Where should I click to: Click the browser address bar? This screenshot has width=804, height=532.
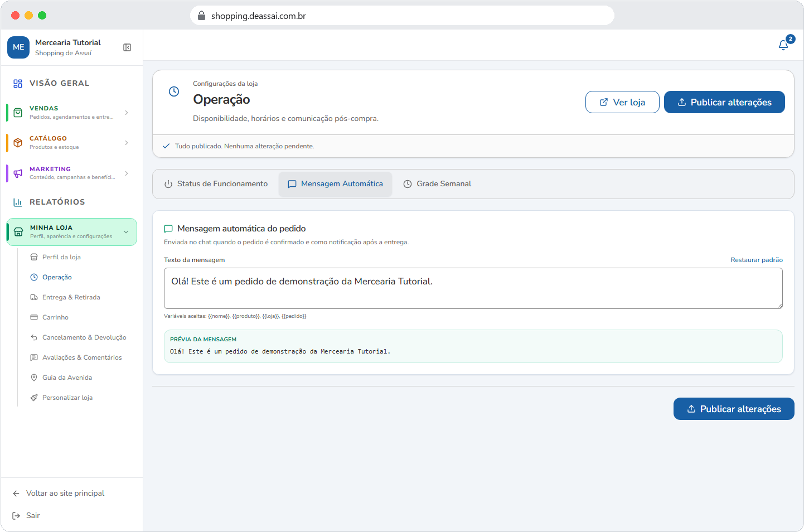point(402,16)
